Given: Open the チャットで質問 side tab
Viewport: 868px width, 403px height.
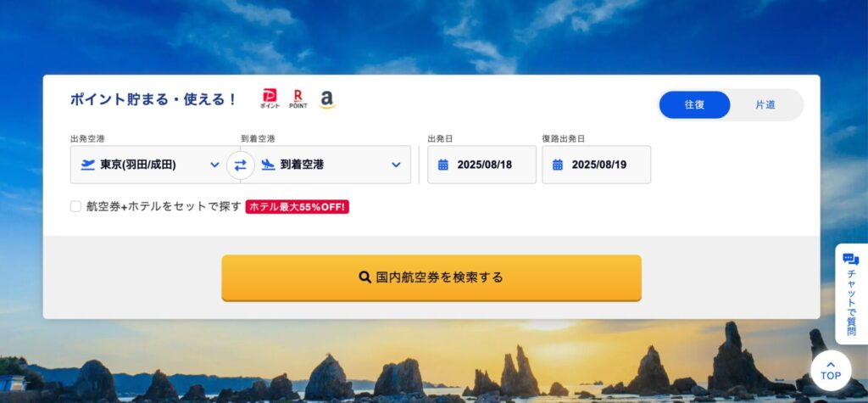Looking at the screenshot, I should (x=851, y=294).
